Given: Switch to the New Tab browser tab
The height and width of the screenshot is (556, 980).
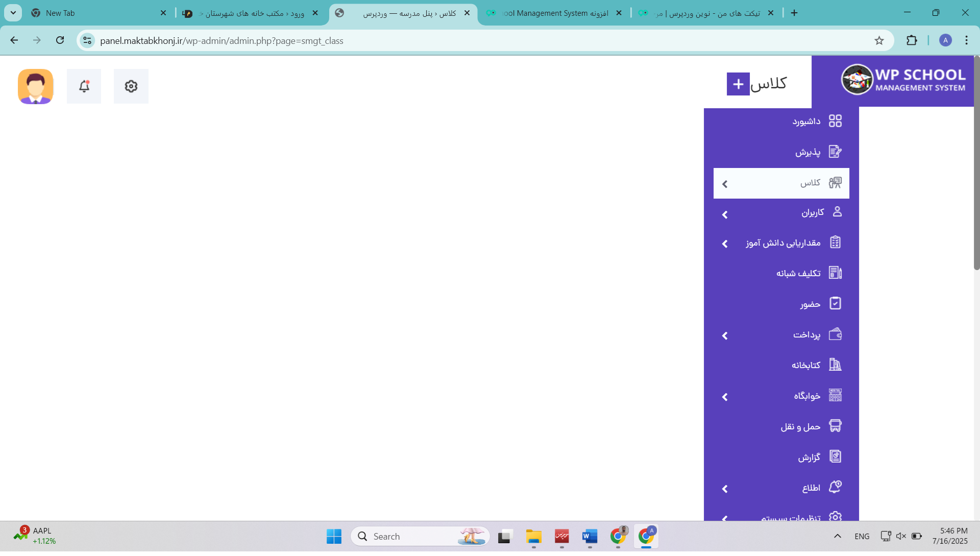Looking at the screenshot, I should tap(60, 13).
